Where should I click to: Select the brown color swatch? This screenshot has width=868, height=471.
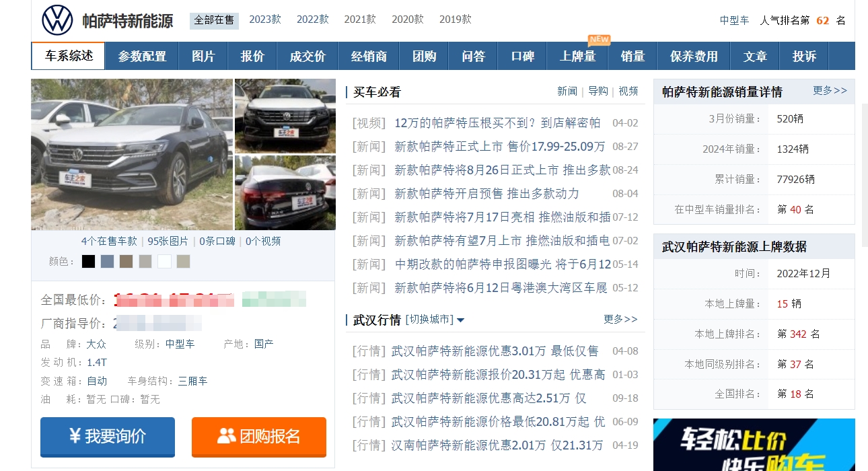coord(126,262)
